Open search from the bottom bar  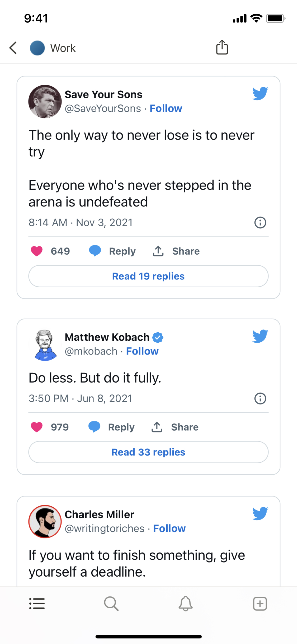pos(111,604)
